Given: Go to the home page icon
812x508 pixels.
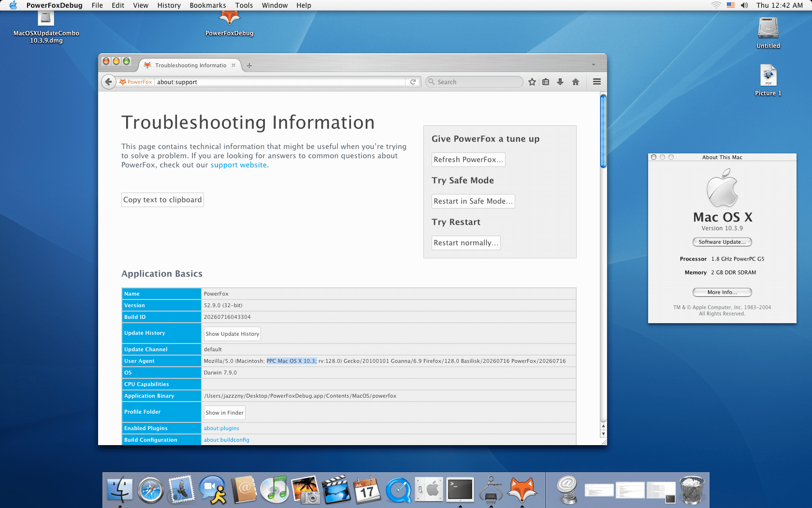Looking at the screenshot, I should (x=576, y=82).
